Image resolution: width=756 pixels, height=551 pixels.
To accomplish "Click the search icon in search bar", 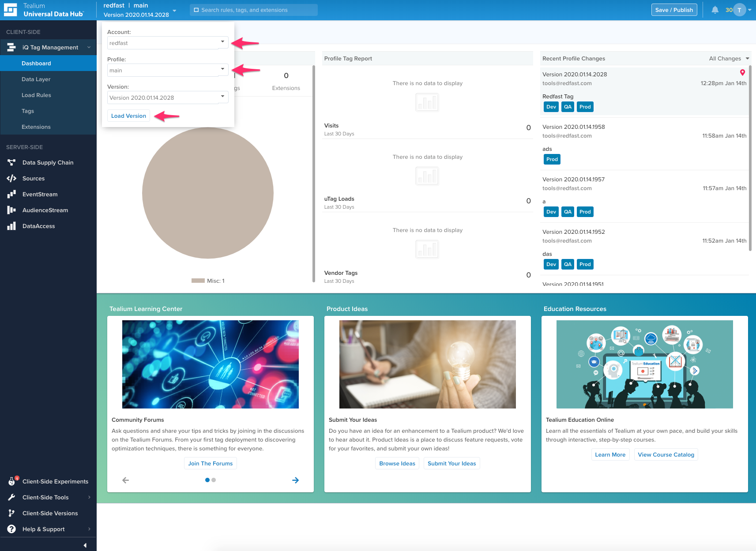I will click(196, 10).
